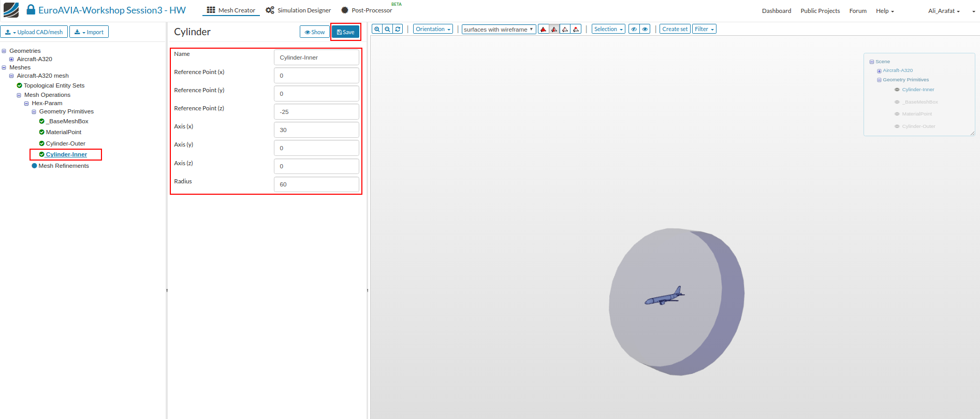Collapse the Meshes tree node
Image resolution: width=980 pixels, height=419 pixels.
point(4,67)
